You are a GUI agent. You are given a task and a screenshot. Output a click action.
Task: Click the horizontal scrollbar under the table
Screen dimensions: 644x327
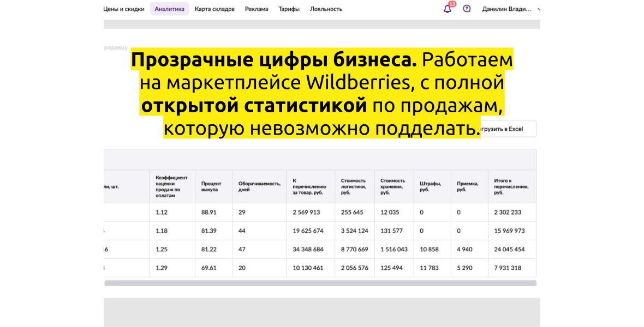320,283
